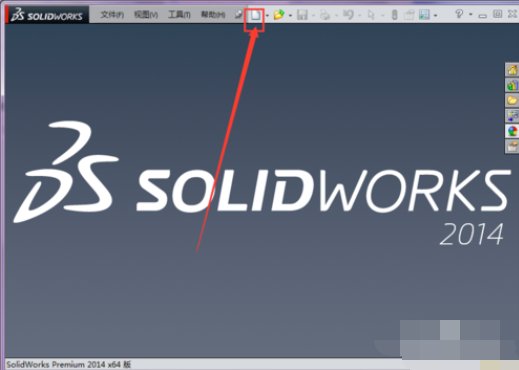The width and height of the screenshot is (519, 370).
Task: Click the Undo arrow icon
Action: point(348,15)
